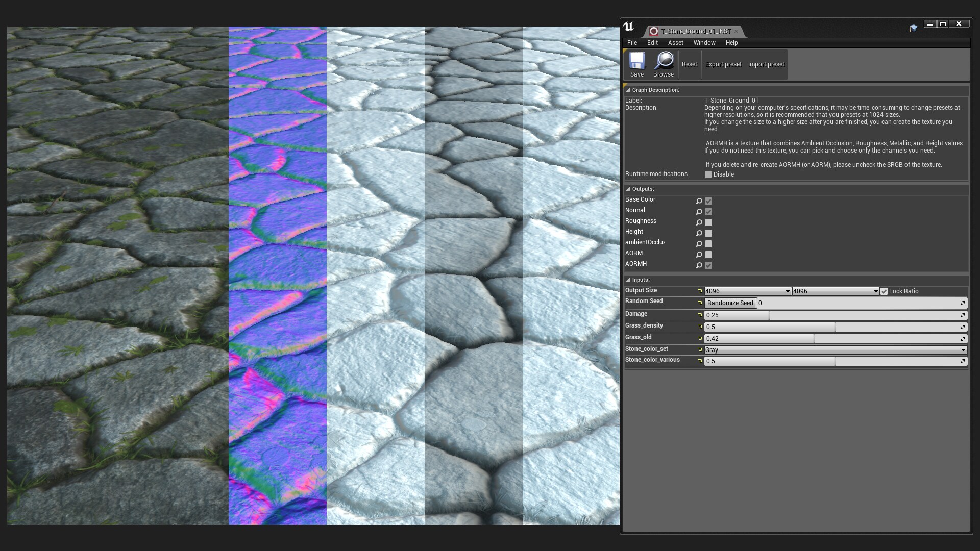Click the tutorial graduation cap icon
The image size is (980, 551).
913,28
